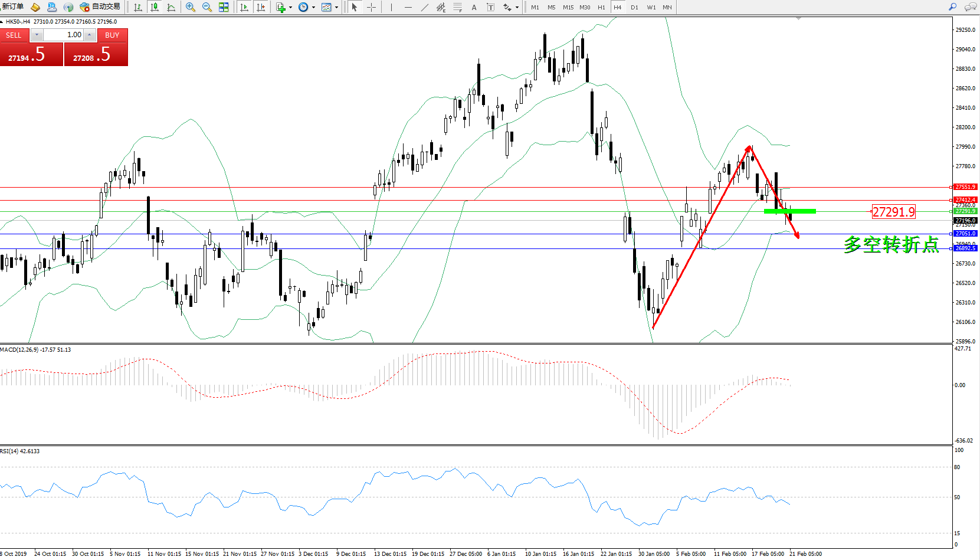Switch to the M15 timeframe
The image size is (980, 560).
click(568, 8)
